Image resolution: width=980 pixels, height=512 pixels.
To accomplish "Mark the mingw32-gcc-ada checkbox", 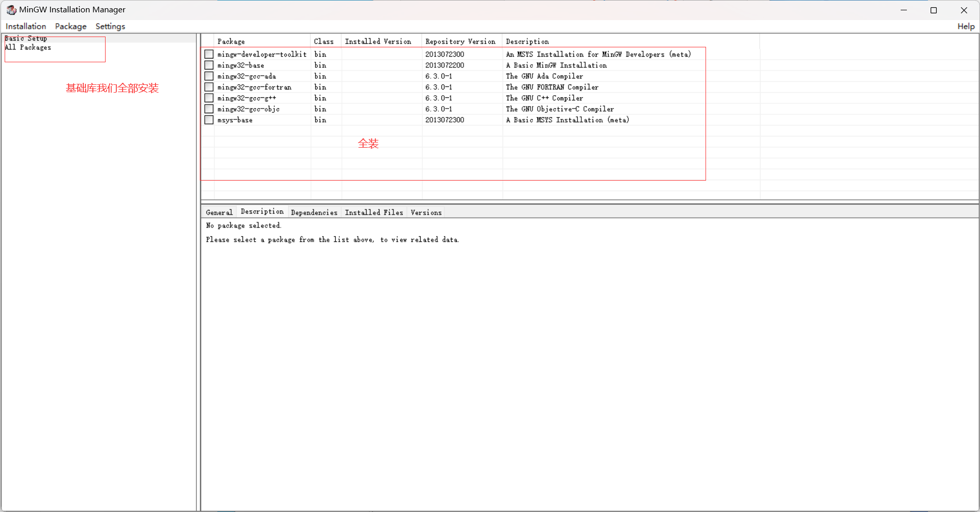I will (x=209, y=76).
